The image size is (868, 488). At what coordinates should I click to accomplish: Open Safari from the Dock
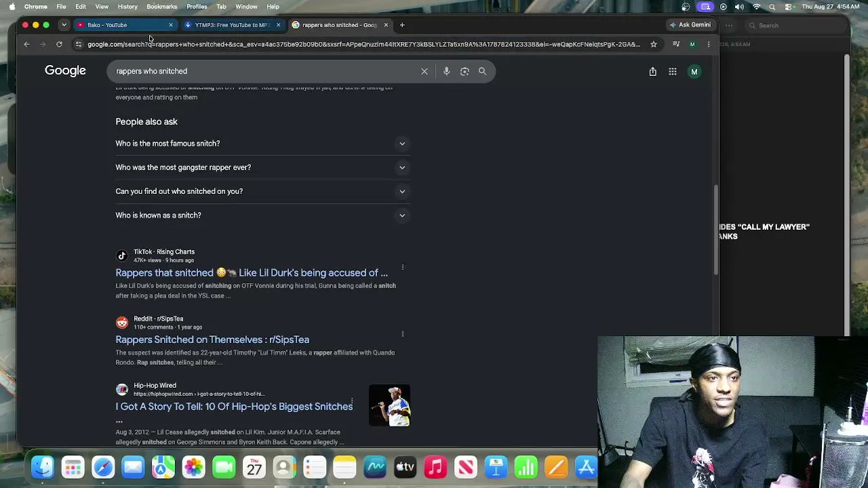click(103, 467)
